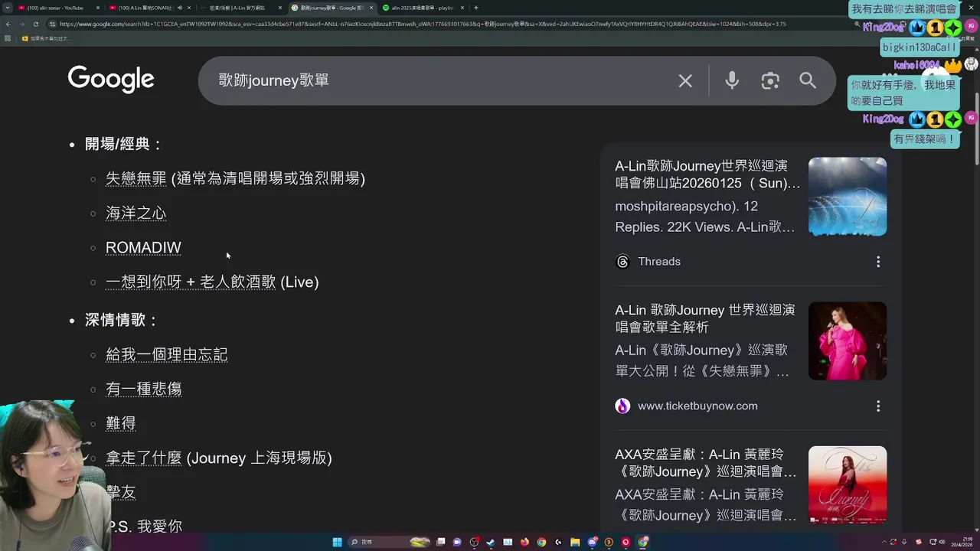
Task: Reload the current page
Action: coord(35,24)
